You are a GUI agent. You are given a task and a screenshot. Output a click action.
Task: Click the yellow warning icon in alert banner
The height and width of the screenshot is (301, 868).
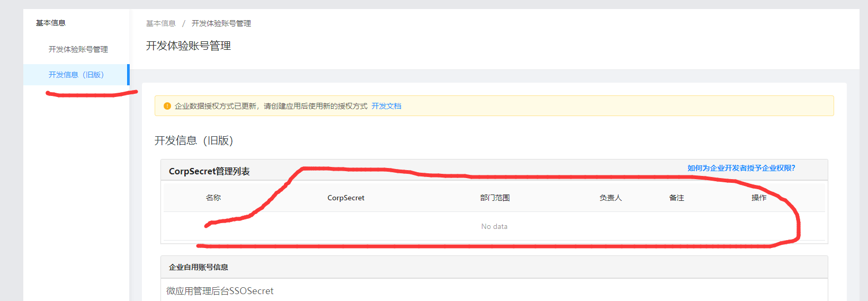pyautogui.click(x=167, y=106)
